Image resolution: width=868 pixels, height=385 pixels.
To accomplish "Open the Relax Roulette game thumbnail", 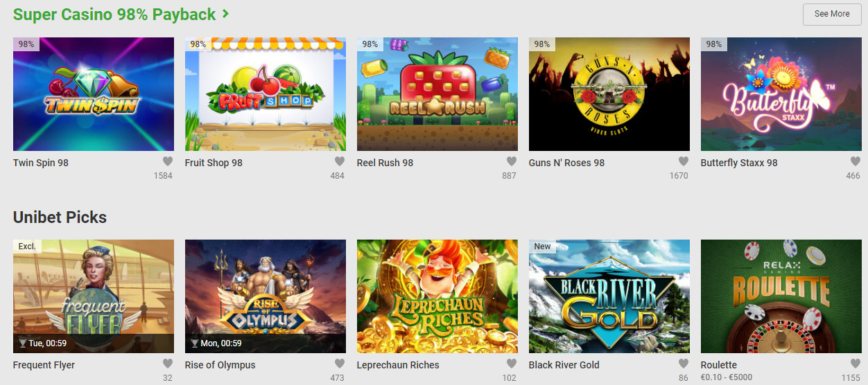I will (x=781, y=296).
